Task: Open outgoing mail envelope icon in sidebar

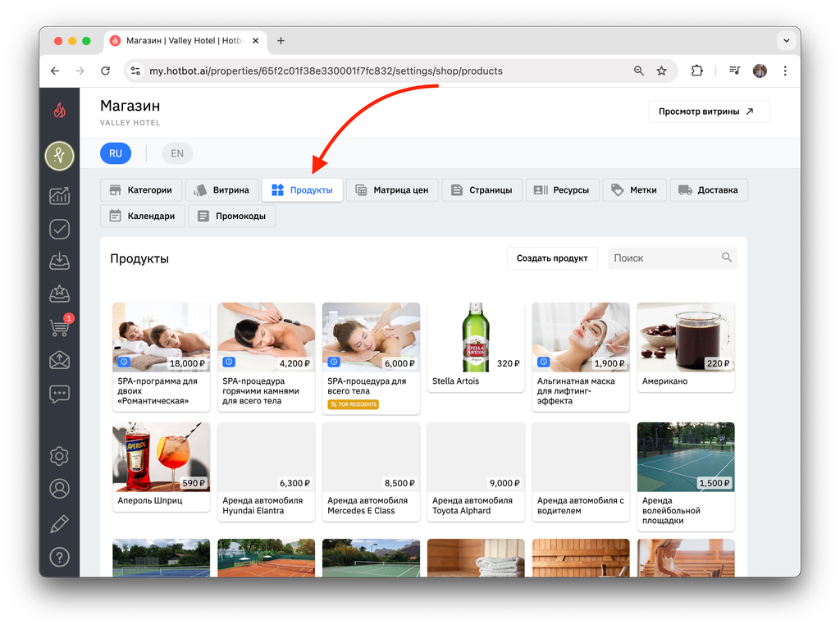Action: click(x=59, y=360)
